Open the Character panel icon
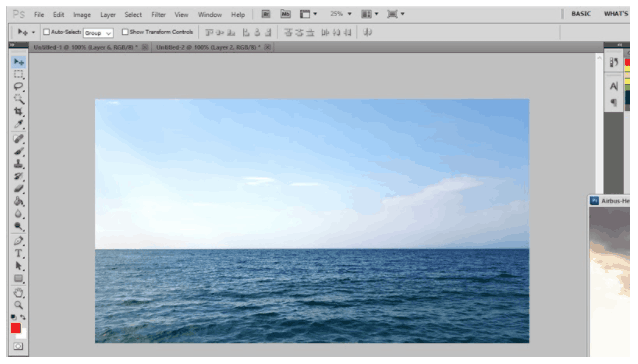The width and height of the screenshot is (638, 364). point(614,86)
